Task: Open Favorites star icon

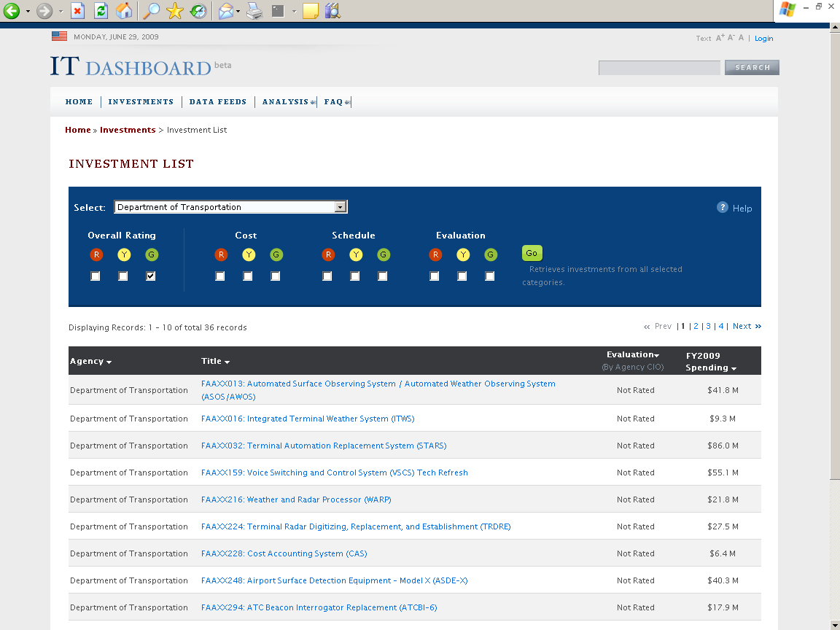Action: [x=175, y=11]
